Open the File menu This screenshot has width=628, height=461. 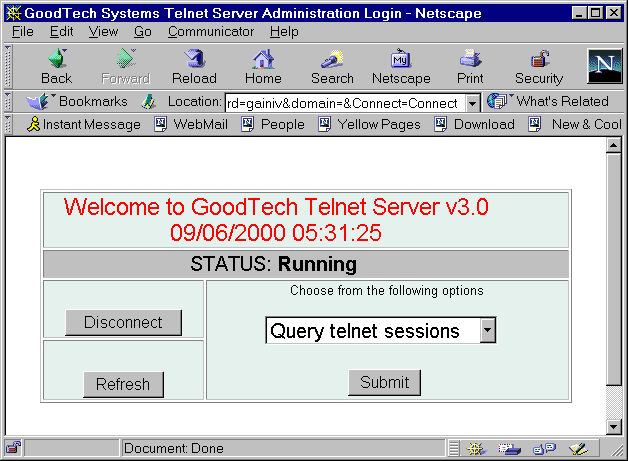pos(22,31)
